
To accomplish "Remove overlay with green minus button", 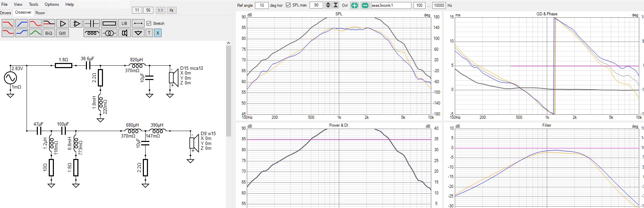I will pos(365,5).
